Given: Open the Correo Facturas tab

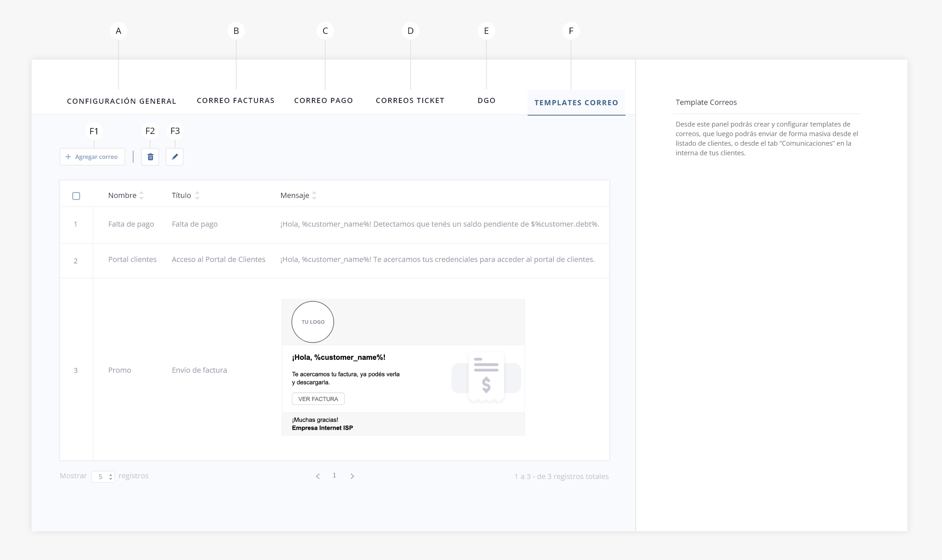Looking at the screenshot, I should point(235,100).
